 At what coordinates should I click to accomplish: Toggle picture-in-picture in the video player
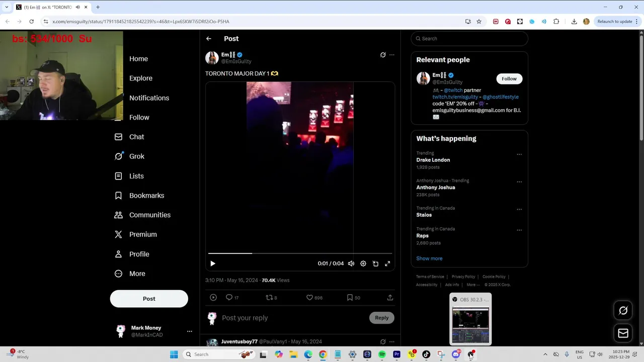point(375,263)
